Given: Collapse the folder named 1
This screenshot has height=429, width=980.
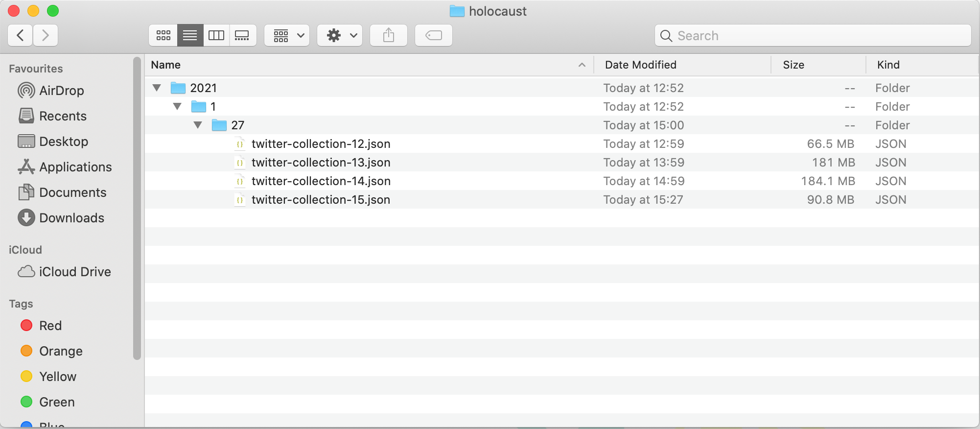Looking at the screenshot, I should [177, 107].
